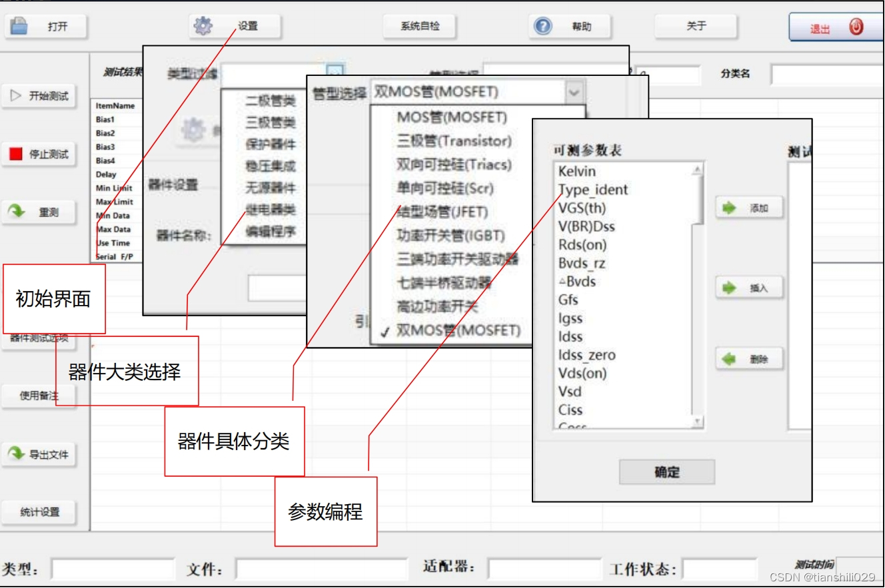This screenshot has width=885, height=588.
Task: Open the 系统自检 self-check button
Action: click(420, 26)
